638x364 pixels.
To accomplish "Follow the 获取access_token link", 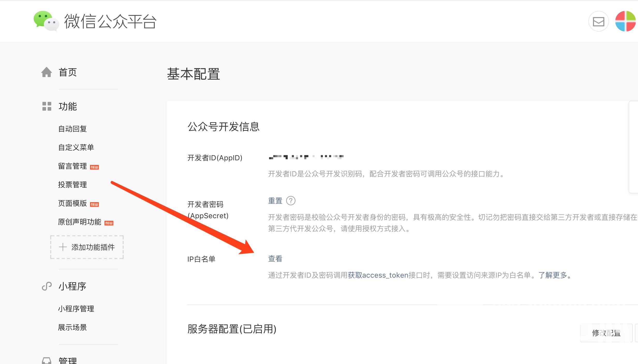I will pyautogui.click(x=378, y=275).
